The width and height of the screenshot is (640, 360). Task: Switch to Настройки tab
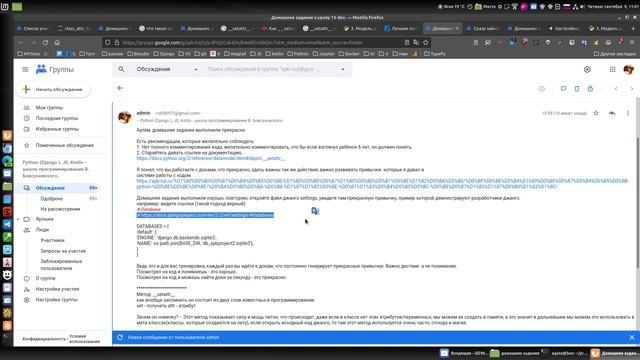point(564,29)
